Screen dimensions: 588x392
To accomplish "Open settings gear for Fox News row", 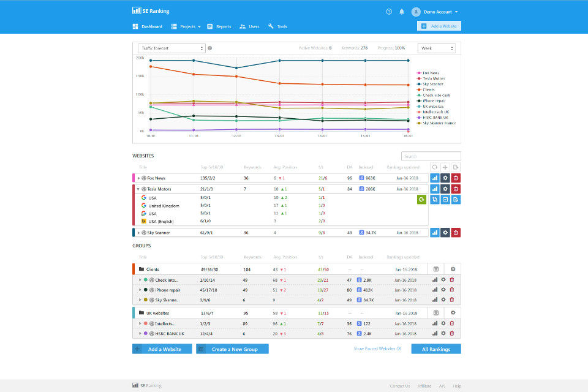I will 445,178.
